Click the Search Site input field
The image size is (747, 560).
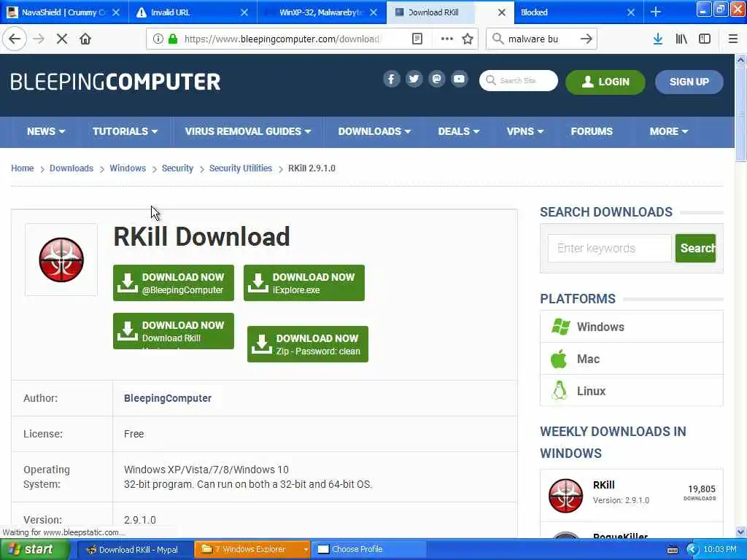519,80
